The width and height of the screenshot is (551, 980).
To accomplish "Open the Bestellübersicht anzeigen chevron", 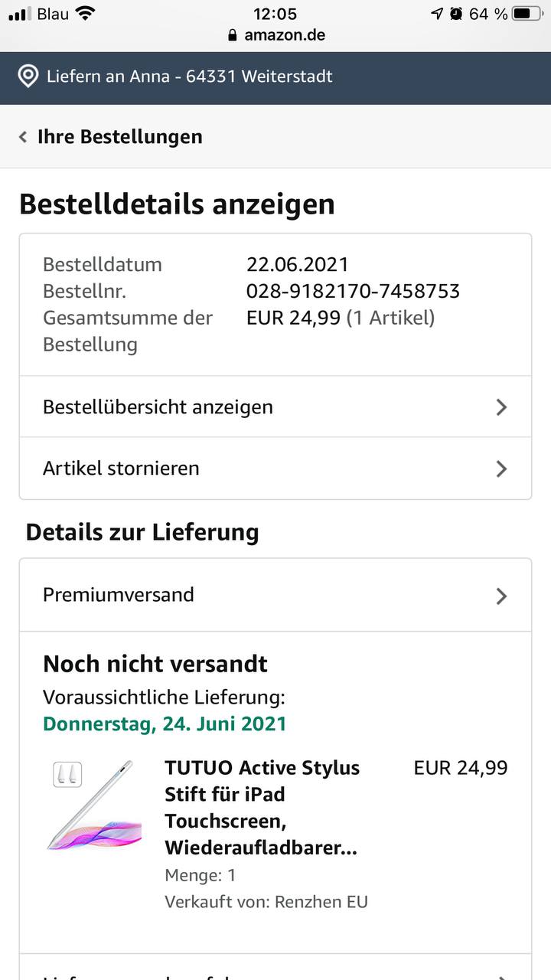I will [x=501, y=407].
